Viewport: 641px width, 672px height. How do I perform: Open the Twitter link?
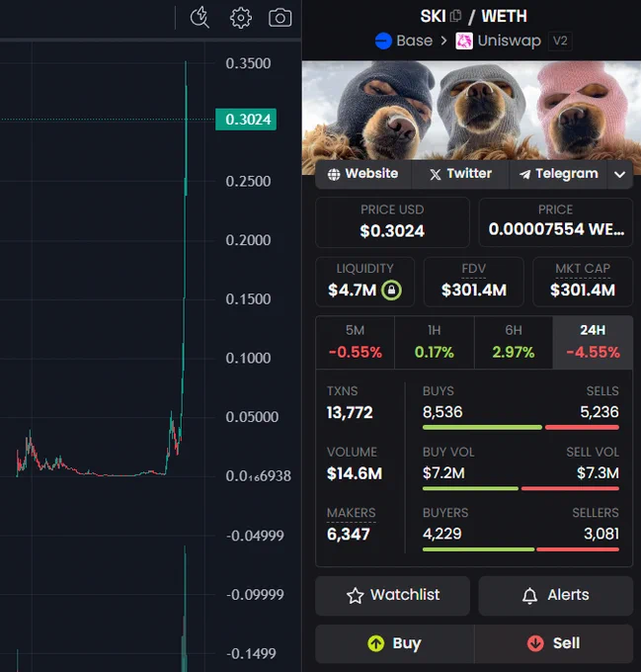coord(460,174)
